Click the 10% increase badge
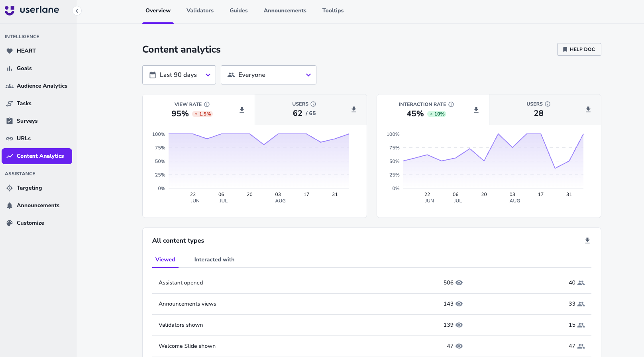The height and width of the screenshot is (357, 644). coord(437,114)
